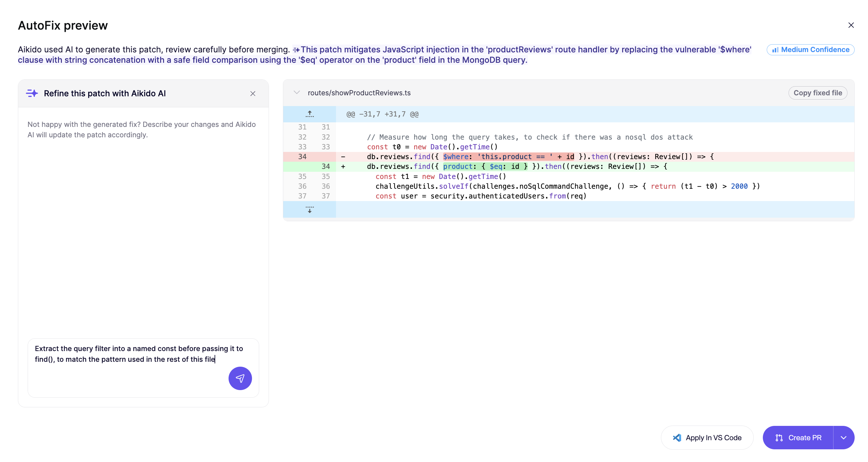Click the Aikido AI sparkle icon in Refine header
The image size is (868, 462).
[32, 93]
